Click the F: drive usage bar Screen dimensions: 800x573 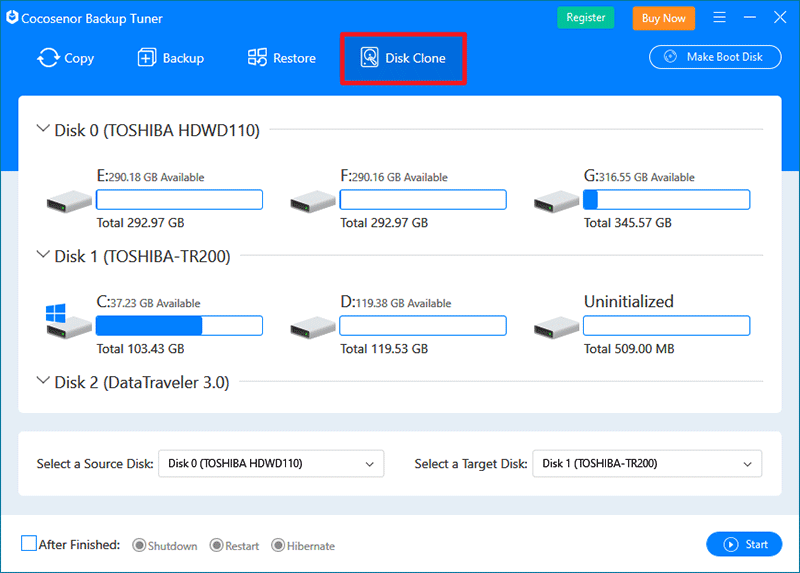tap(423, 200)
